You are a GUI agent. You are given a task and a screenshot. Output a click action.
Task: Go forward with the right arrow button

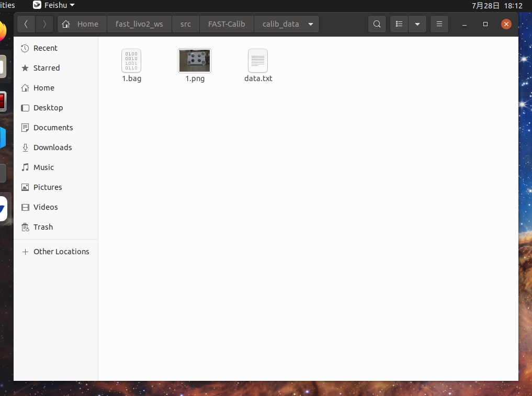(44, 24)
